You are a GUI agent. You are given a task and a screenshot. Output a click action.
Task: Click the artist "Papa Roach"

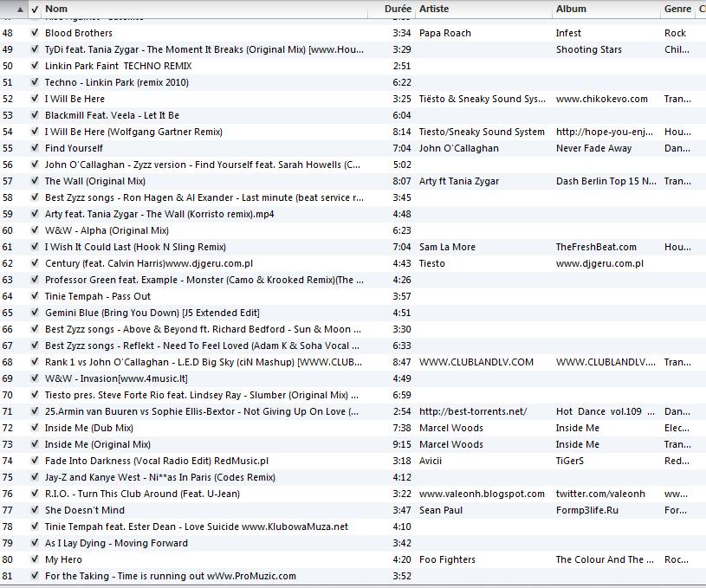[445, 33]
